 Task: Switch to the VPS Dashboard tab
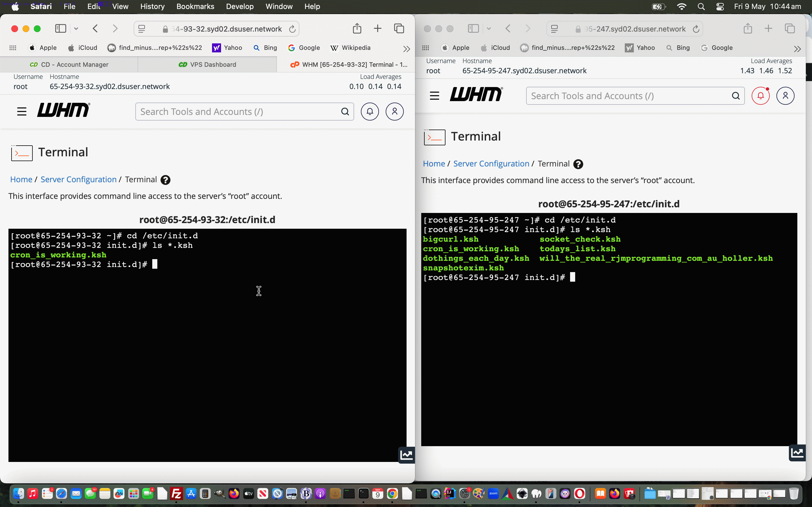coord(207,65)
